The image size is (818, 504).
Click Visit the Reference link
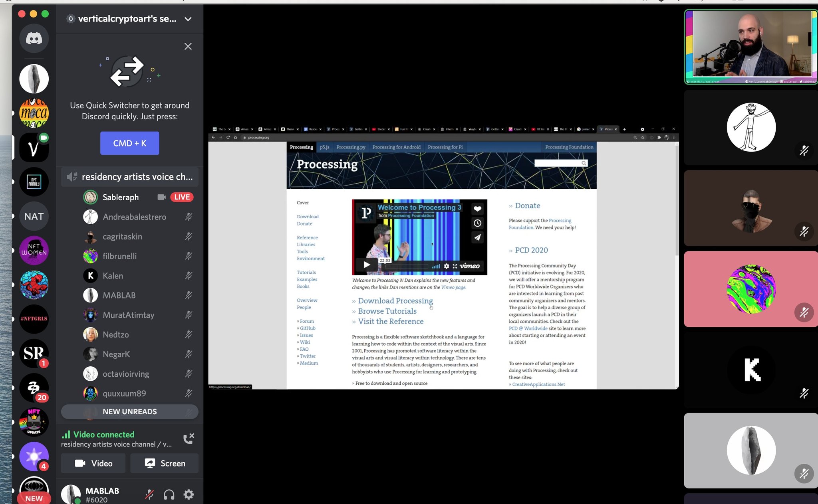click(x=391, y=322)
